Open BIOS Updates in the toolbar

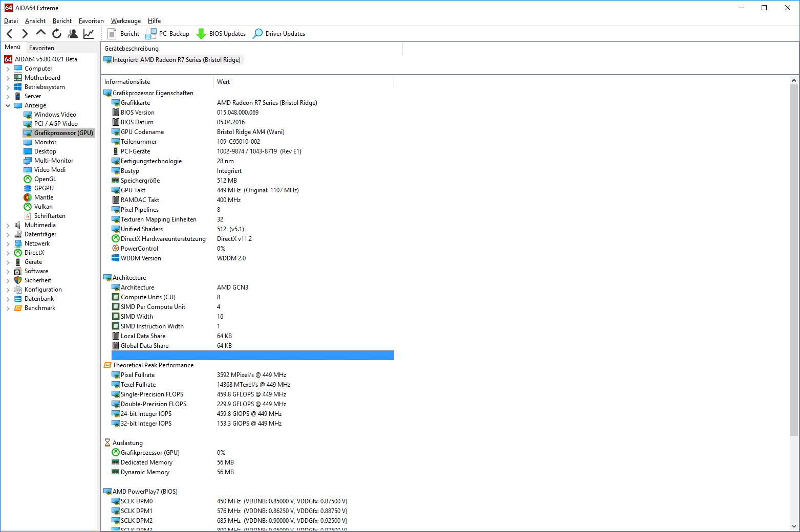[x=221, y=34]
